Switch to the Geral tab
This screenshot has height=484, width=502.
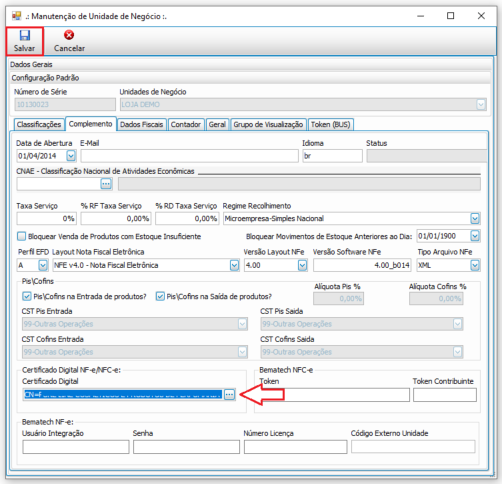pos(217,125)
